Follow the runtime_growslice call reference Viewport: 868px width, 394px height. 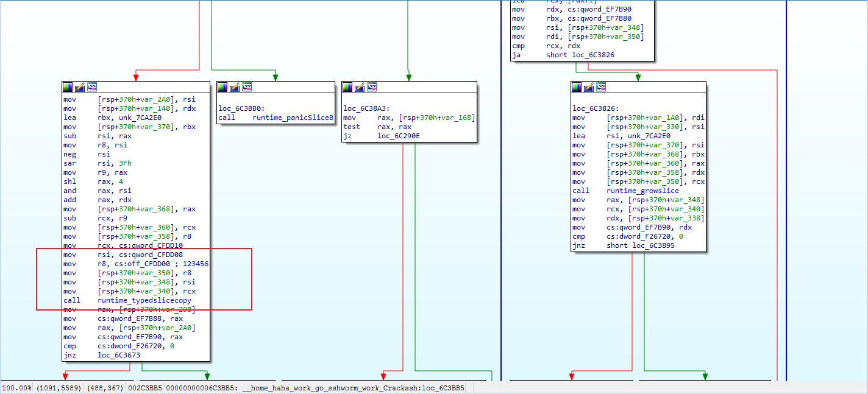click(x=642, y=191)
